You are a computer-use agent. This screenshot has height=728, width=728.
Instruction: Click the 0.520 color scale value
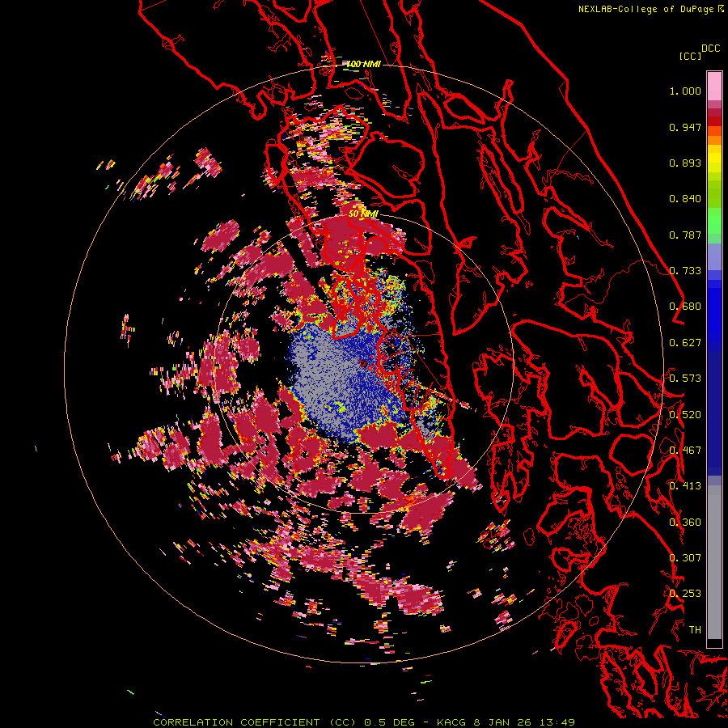[x=685, y=414]
